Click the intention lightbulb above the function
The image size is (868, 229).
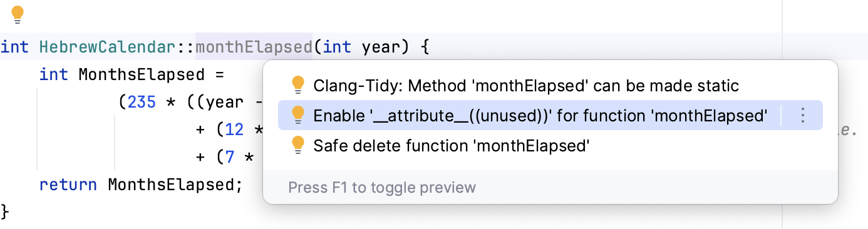18,14
